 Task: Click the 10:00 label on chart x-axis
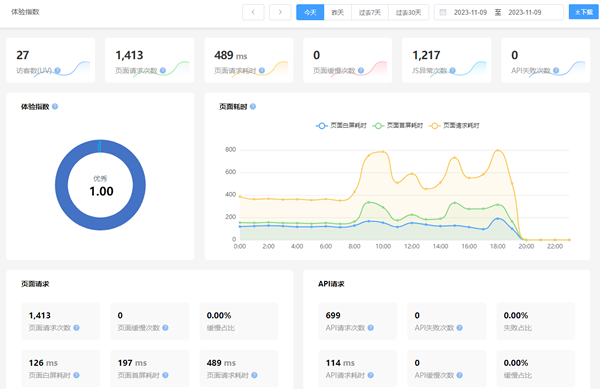pos(383,246)
